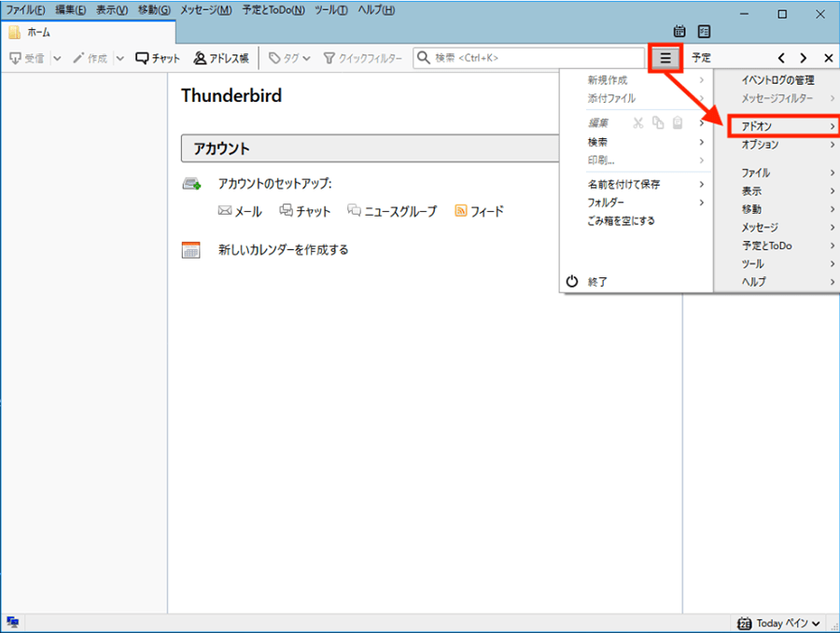Open the タグ dropdown
The height and width of the screenshot is (633, 840).
pos(289,58)
